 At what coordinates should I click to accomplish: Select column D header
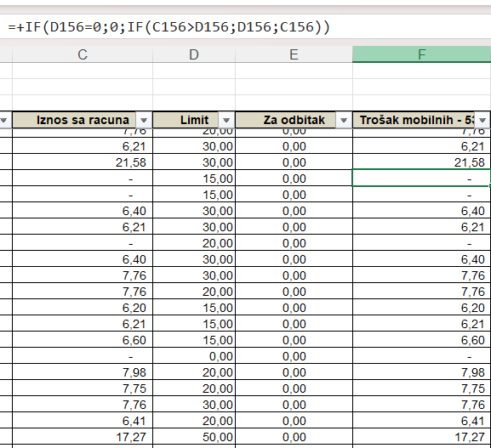[194, 54]
